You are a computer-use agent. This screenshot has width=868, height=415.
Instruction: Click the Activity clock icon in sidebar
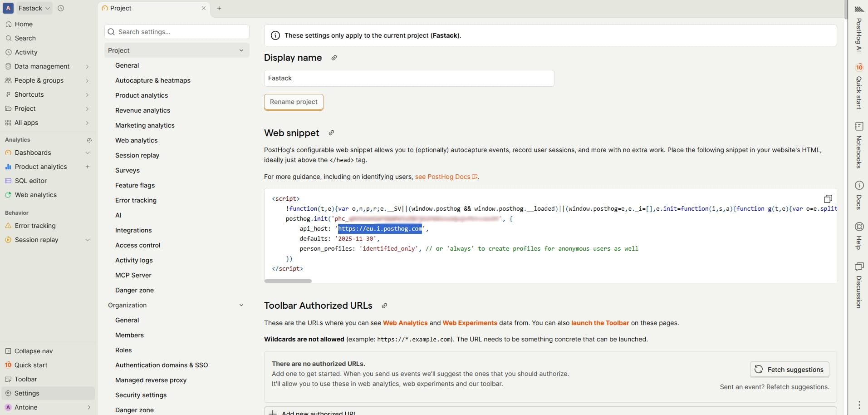(x=8, y=52)
